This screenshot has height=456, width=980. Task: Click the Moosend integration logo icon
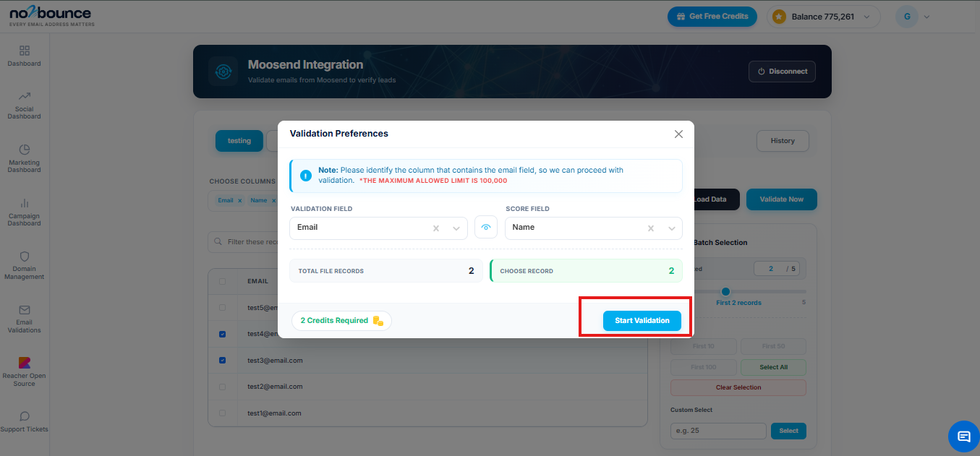(x=223, y=72)
